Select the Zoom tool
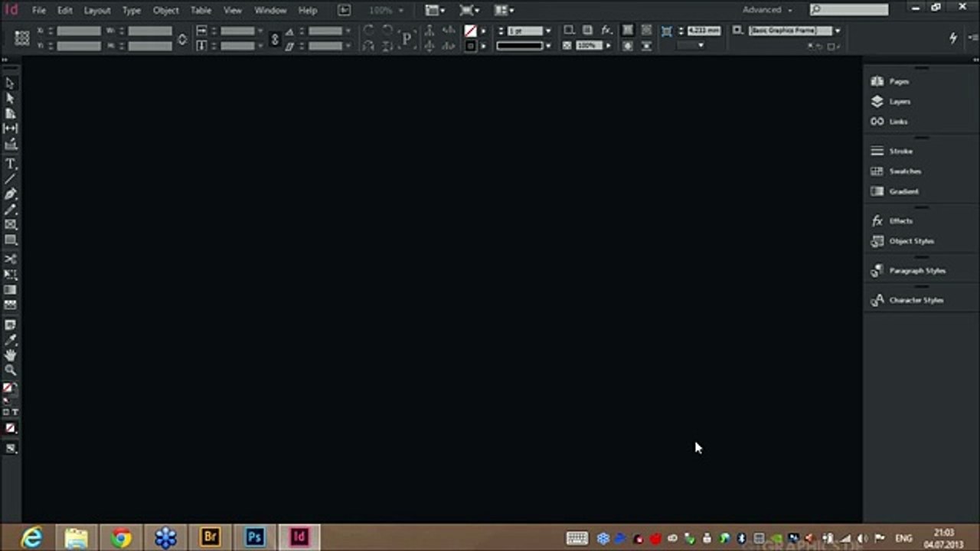 (x=10, y=370)
